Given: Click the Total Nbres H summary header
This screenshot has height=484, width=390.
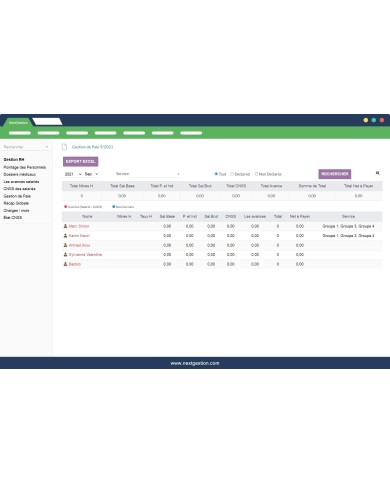Looking at the screenshot, I should coord(81,186).
